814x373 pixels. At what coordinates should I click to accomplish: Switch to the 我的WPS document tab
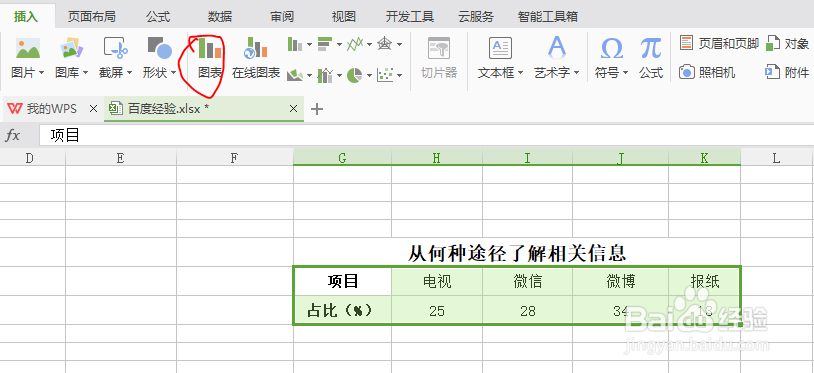pyautogui.click(x=51, y=109)
